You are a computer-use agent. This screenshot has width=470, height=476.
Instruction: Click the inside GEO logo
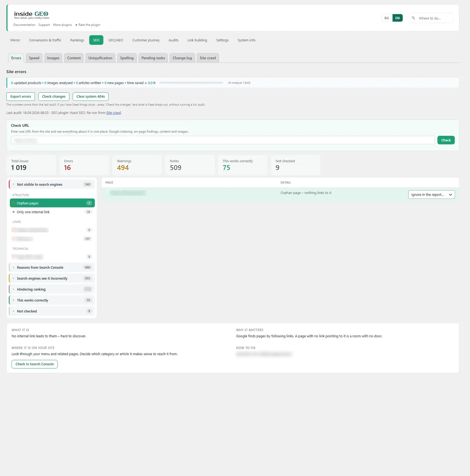pyautogui.click(x=31, y=15)
